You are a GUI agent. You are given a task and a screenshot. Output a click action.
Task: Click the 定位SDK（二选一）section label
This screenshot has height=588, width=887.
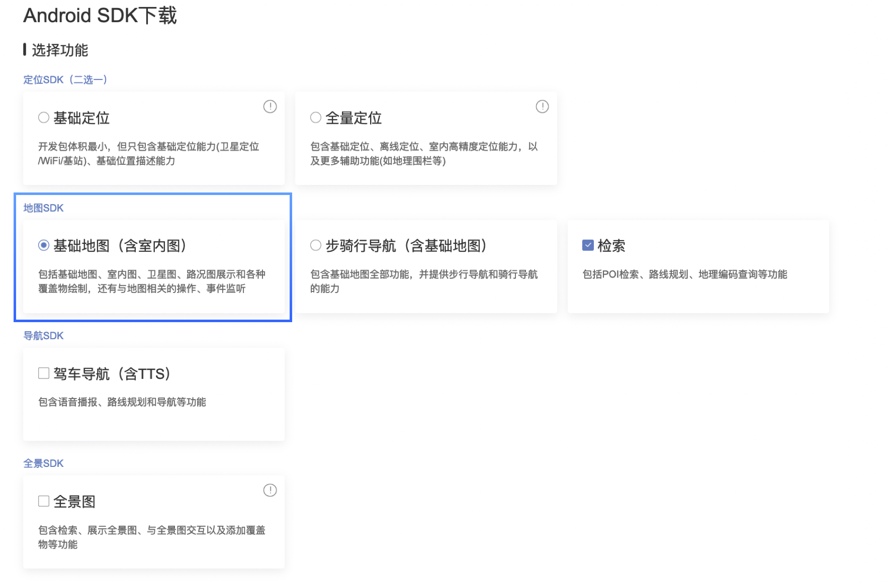[x=65, y=80]
